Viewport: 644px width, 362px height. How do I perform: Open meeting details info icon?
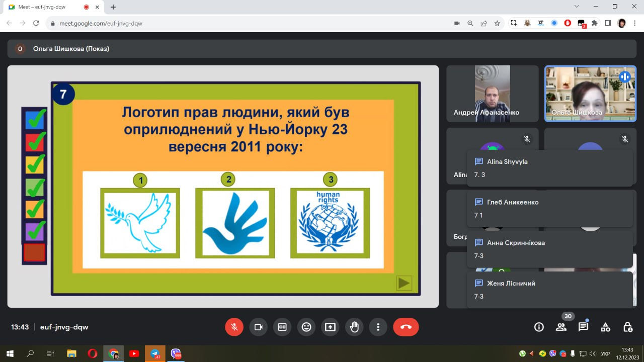[539, 327]
